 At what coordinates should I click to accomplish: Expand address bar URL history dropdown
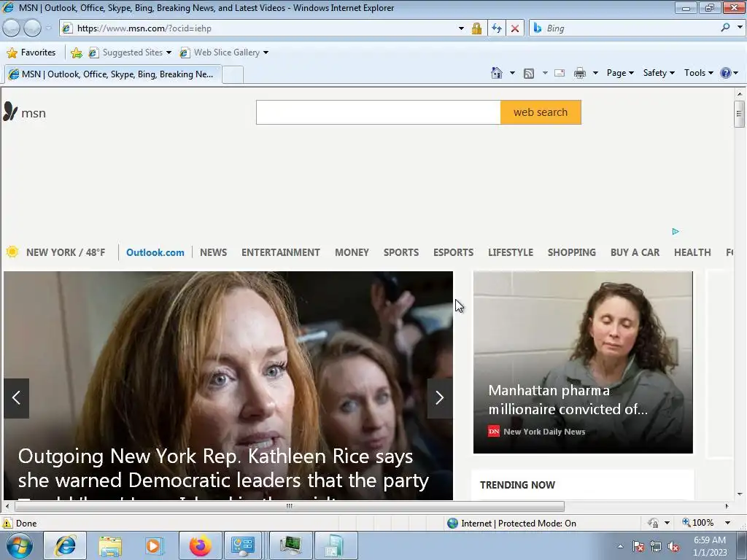[461, 28]
